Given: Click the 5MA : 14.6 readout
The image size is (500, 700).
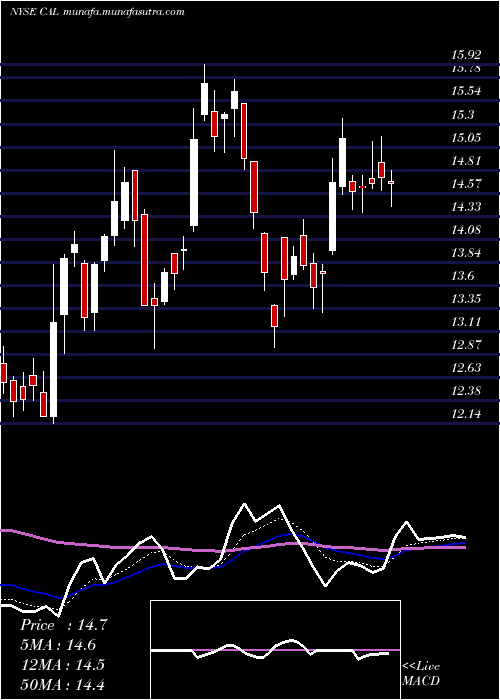Looking at the screenshot, I should click(x=58, y=645).
